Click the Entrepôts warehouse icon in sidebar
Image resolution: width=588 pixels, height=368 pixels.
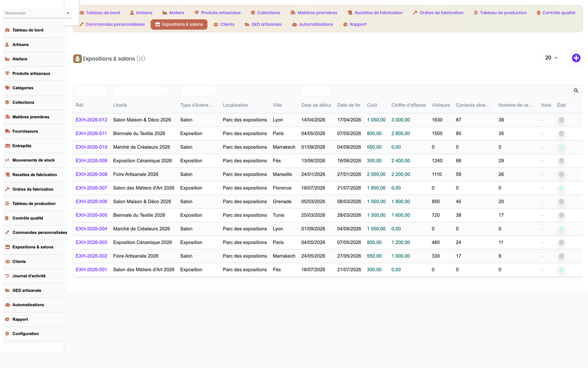pyautogui.click(x=7, y=146)
